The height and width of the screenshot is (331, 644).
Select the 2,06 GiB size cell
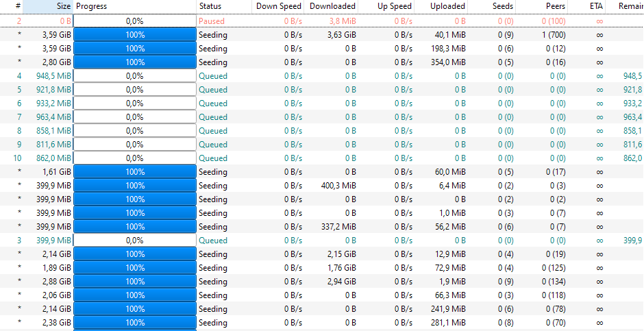[x=57, y=295]
